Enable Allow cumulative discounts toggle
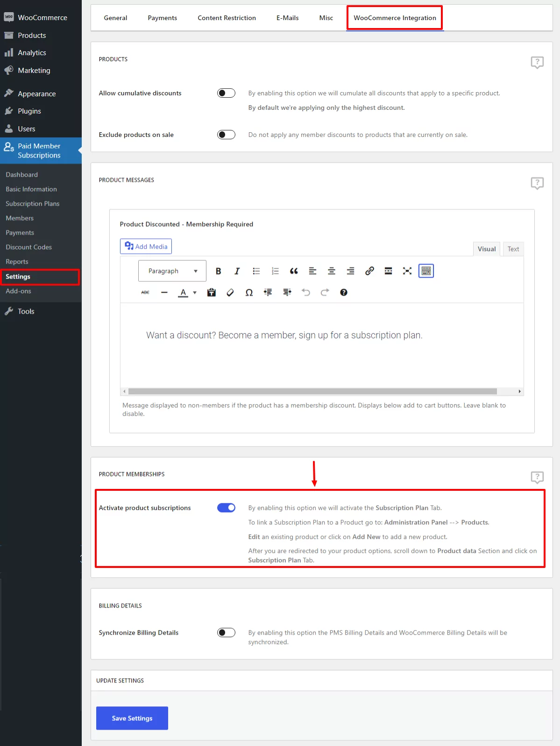The height and width of the screenshot is (746, 560). coord(226,93)
